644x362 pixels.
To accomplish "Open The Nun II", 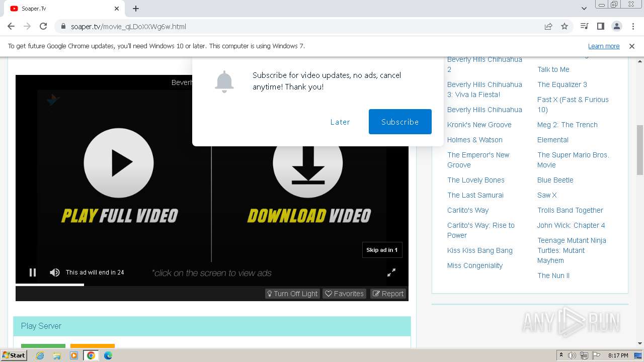I will click(x=553, y=276).
